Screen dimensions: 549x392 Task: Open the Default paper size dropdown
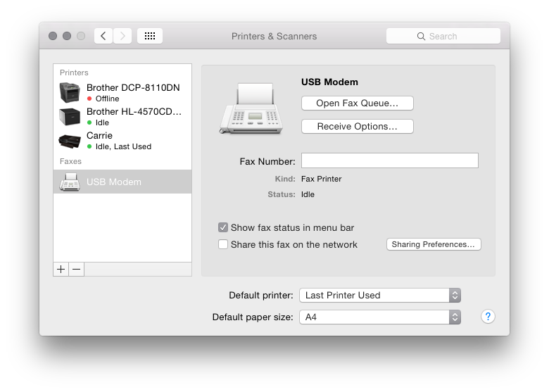[x=380, y=317]
